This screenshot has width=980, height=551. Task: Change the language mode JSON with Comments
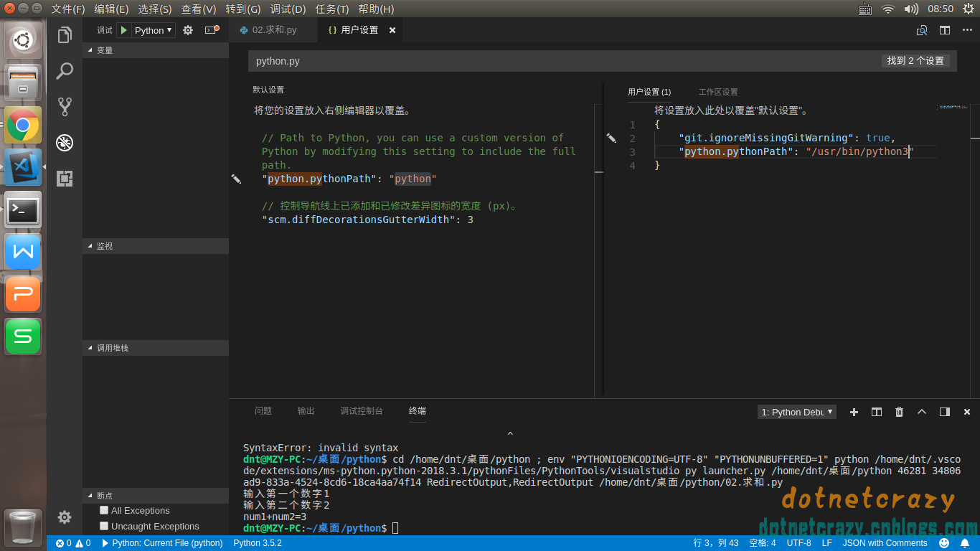(x=885, y=543)
